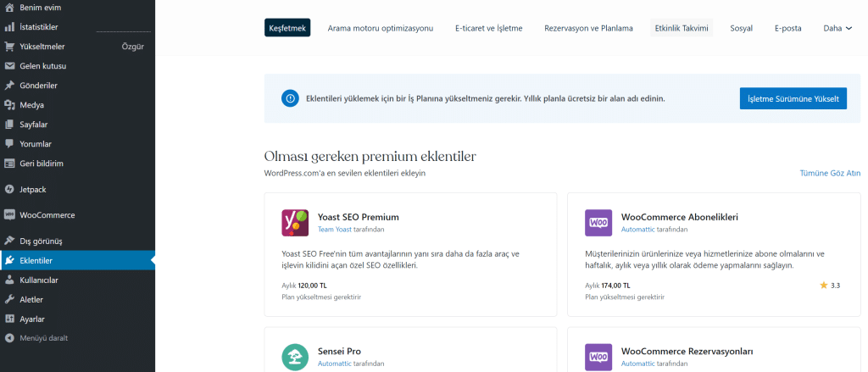Click the wrench icon beside Aletler
The height and width of the screenshot is (372, 868).
(9, 299)
